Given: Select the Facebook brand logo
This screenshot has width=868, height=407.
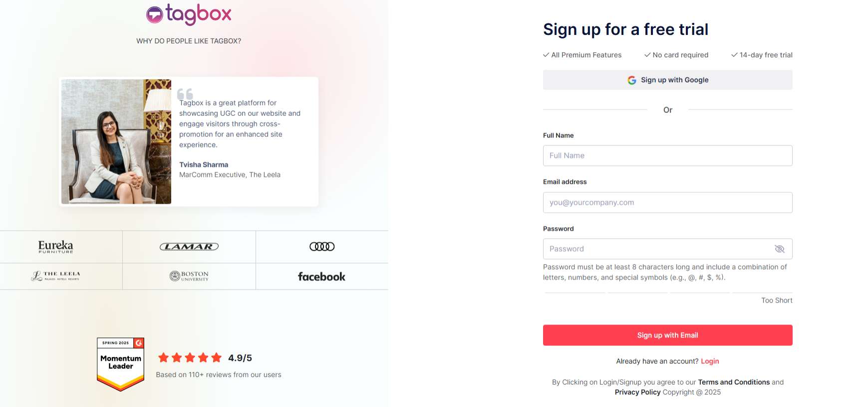Looking at the screenshot, I should click(321, 276).
